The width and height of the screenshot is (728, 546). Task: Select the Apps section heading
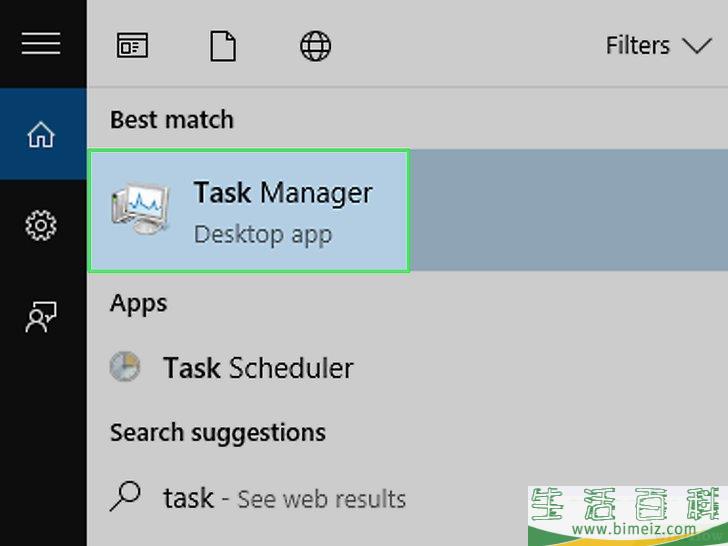[138, 305]
